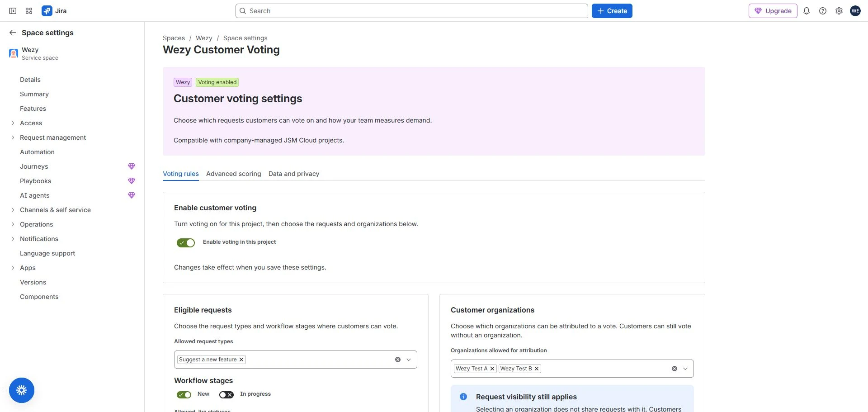Expand the Request management section
This screenshot has height=412, width=868.
(x=13, y=137)
